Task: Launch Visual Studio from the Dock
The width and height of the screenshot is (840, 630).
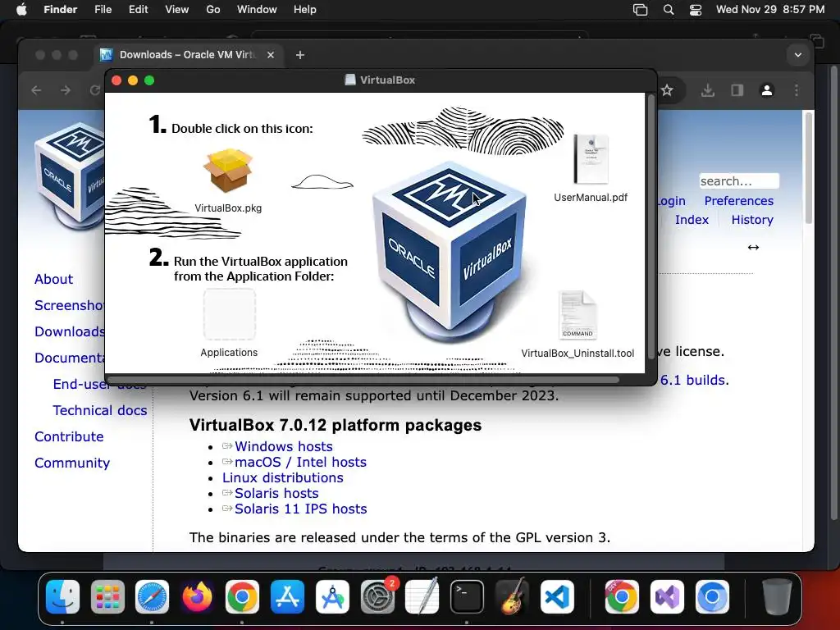Action: (x=667, y=596)
